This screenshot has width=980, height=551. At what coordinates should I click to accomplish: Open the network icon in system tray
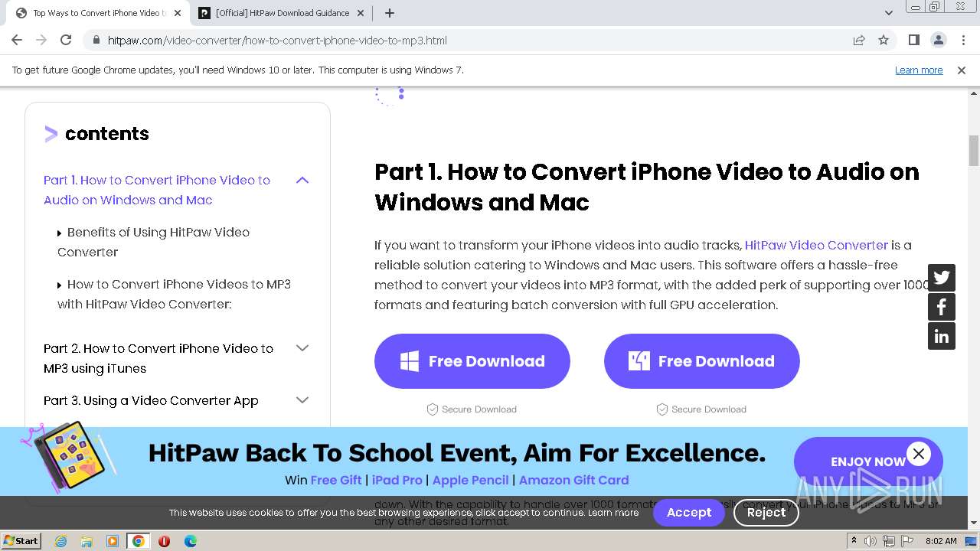coord(889,541)
